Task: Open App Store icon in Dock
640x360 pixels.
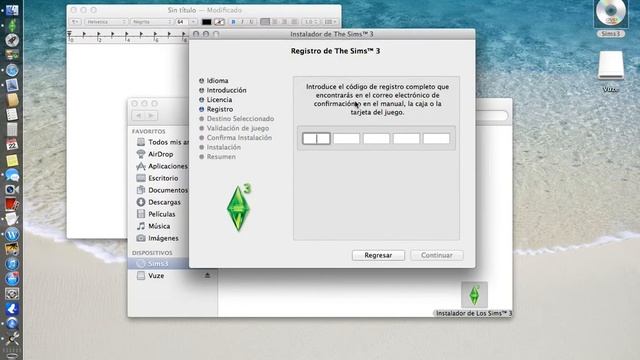Action: (x=12, y=279)
